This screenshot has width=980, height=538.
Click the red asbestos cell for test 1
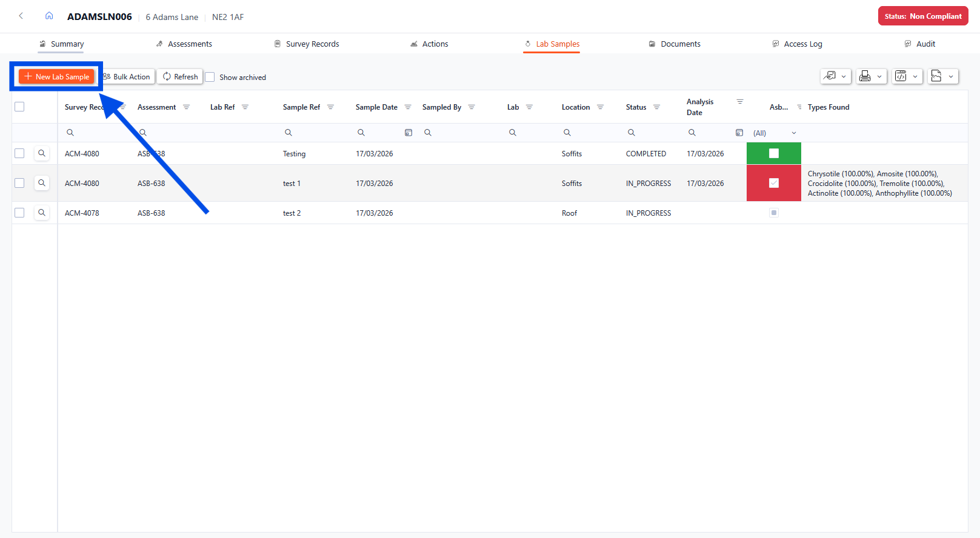773,183
